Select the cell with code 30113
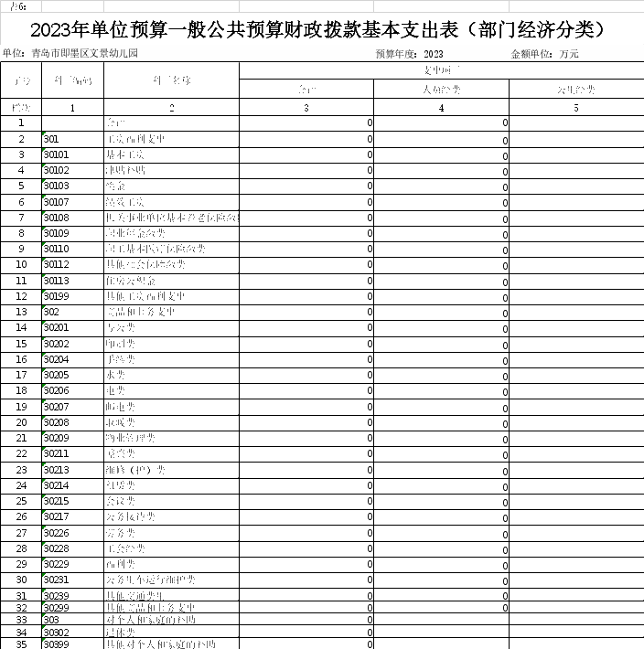The image size is (644, 649). pos(72,281)
